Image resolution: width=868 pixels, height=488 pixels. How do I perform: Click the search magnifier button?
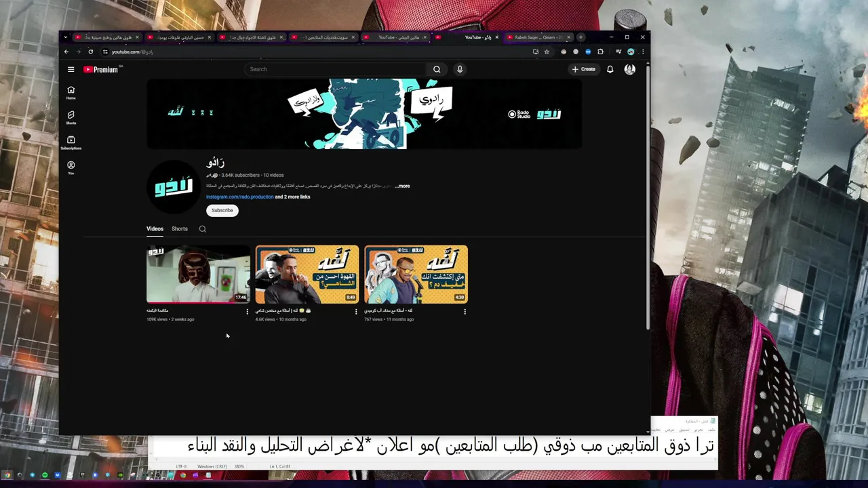(x=437, y=69)
